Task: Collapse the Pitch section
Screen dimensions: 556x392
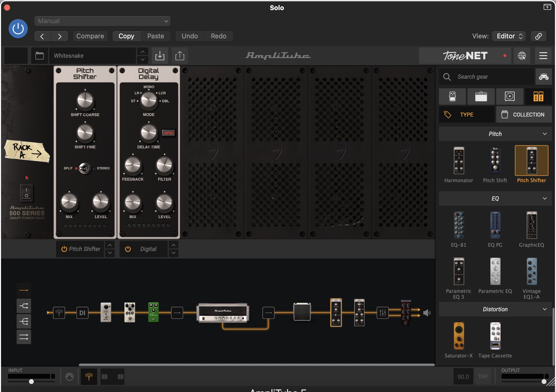Action: click(495, 134)
